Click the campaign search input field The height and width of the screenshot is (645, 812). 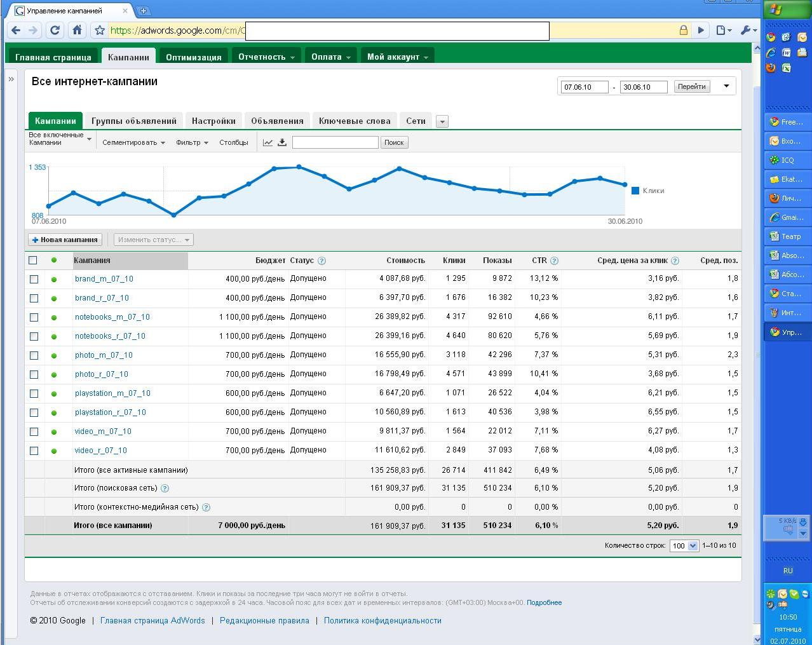click(x=335, y=142)
